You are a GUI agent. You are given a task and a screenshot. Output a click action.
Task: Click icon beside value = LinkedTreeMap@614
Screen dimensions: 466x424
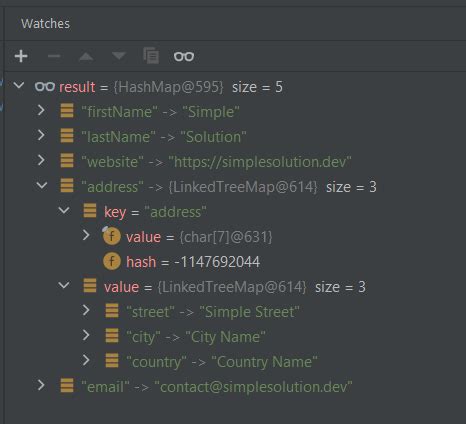(x=90, y=286)
